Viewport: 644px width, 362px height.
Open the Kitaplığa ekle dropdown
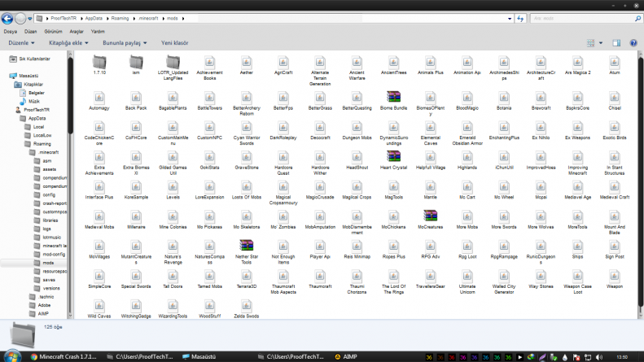click(x=68, y=42)
